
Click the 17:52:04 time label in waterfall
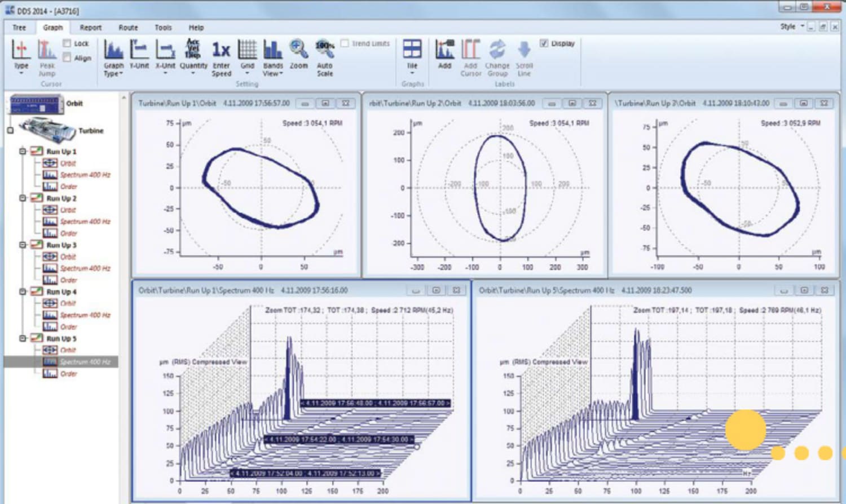coord(305,473)
